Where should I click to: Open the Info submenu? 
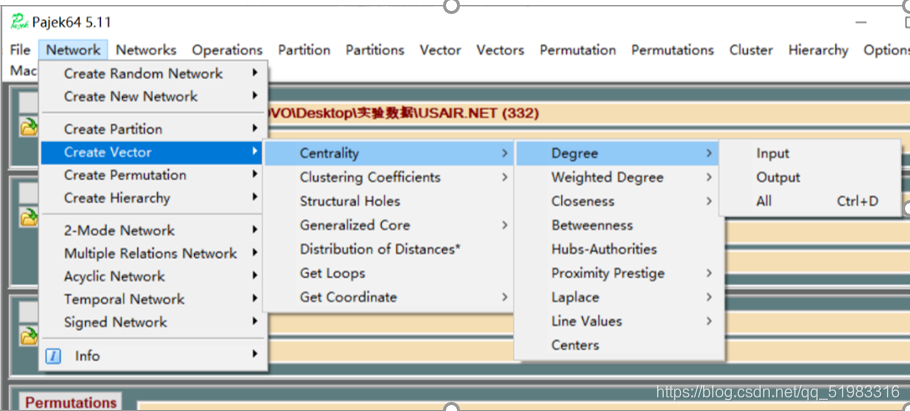pyautogui.click(x=154, y=356)
